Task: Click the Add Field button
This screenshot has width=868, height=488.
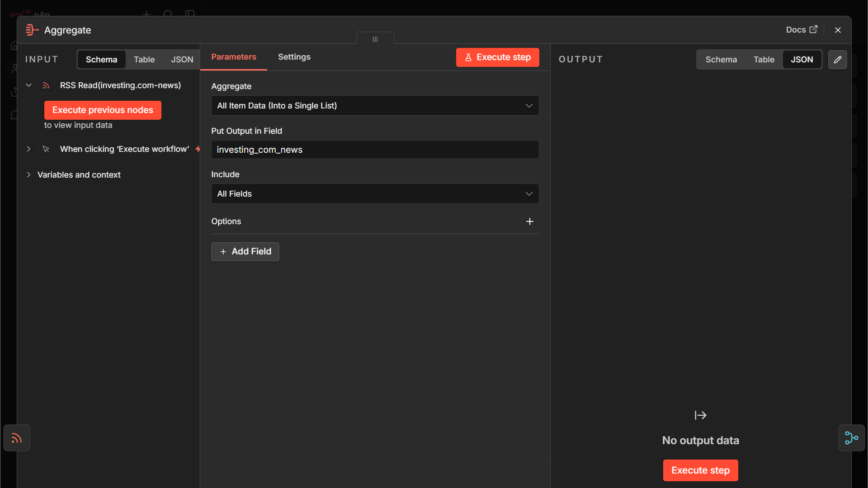Action: point(245,252)
